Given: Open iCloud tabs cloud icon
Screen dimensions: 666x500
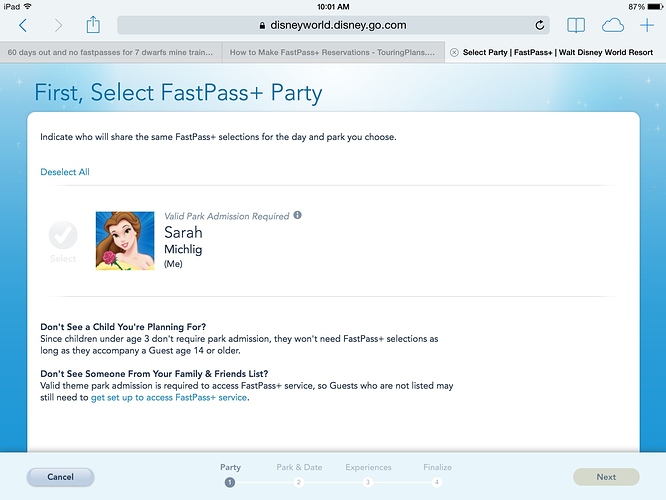Looking at the screenshot, I should tap(612, 25).
